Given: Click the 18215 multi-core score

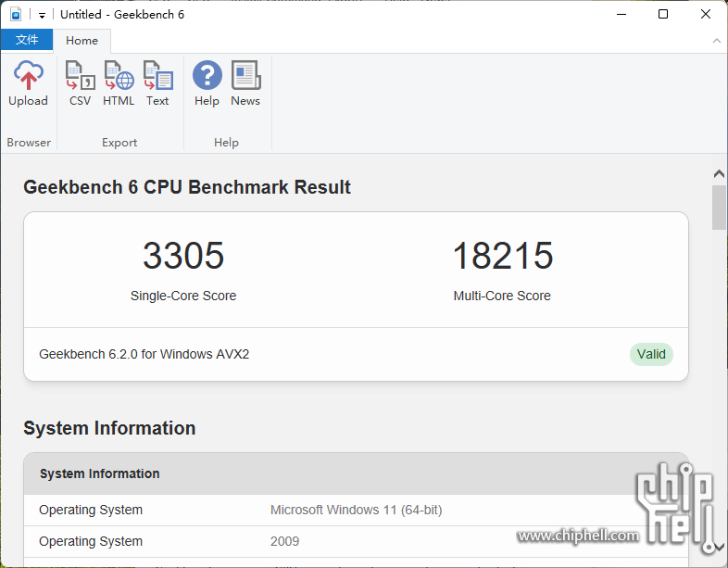Looking at the screenshot, I should coord(503,256).
